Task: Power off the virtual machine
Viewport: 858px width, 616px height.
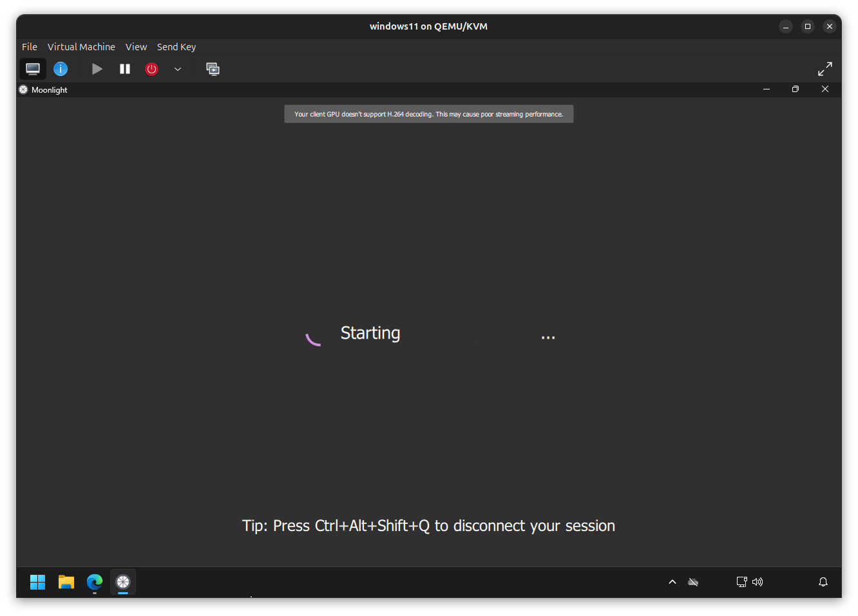Action: pyautogui.click(x=151, y=69)
